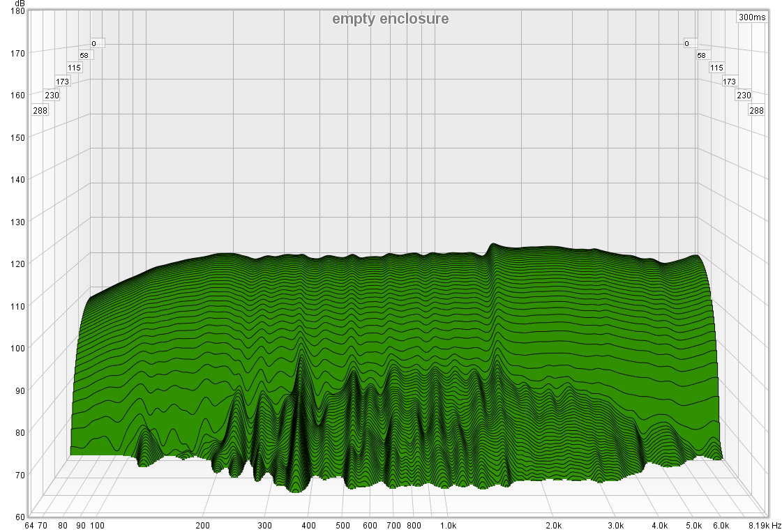
Task: Select the "170" dB axis label
Action: click(17, 53)
